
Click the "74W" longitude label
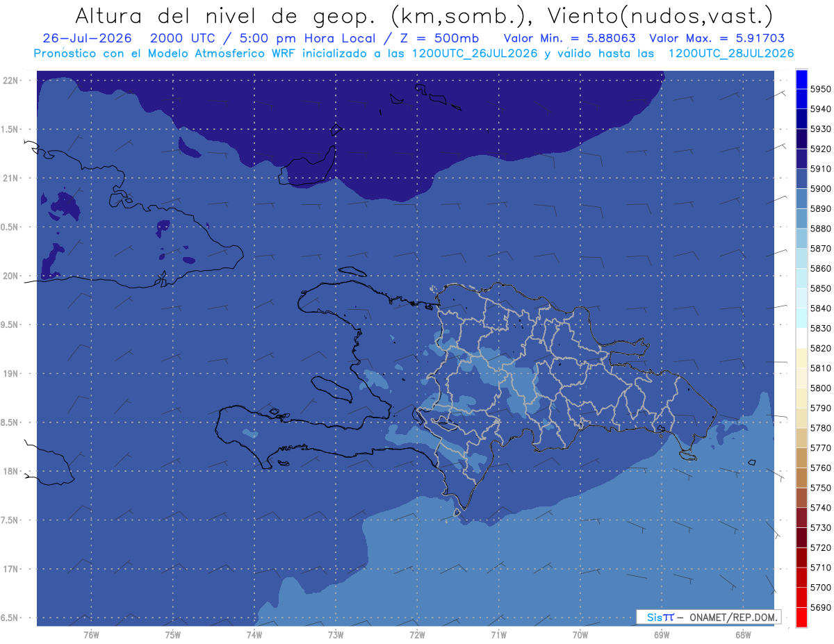coord(254,635)
